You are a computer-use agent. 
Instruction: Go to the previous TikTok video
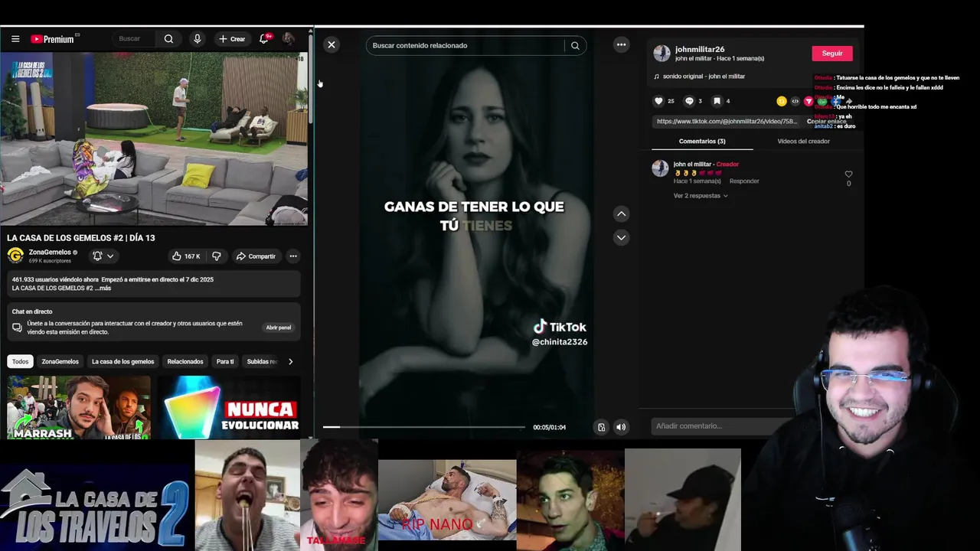(x=621, y=214)
